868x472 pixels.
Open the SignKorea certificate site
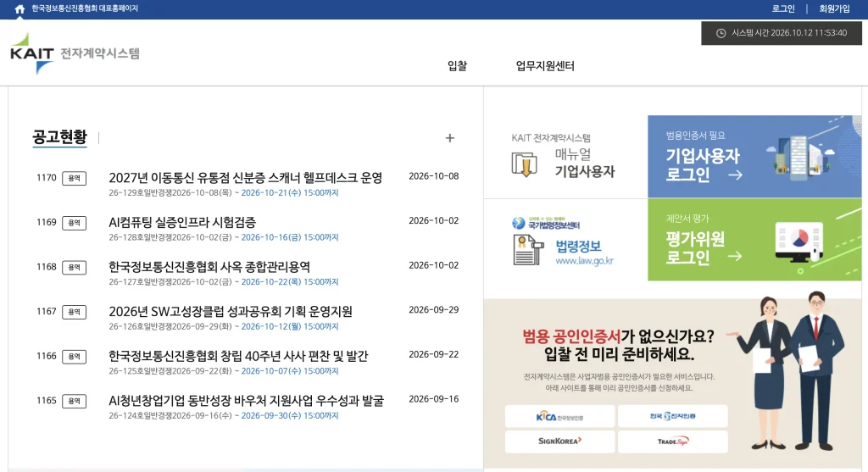(x=559, y=441)
